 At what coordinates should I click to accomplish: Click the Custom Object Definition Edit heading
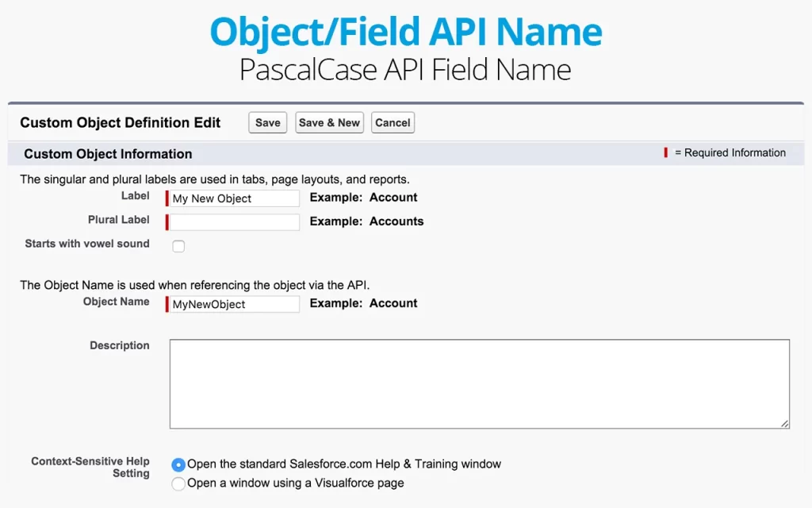click(121, 122)
